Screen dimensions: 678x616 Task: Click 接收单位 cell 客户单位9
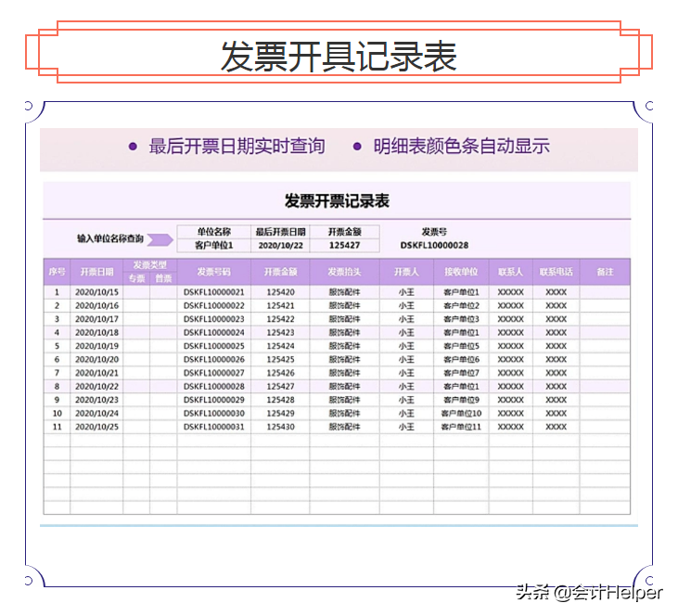coord(461,400)
